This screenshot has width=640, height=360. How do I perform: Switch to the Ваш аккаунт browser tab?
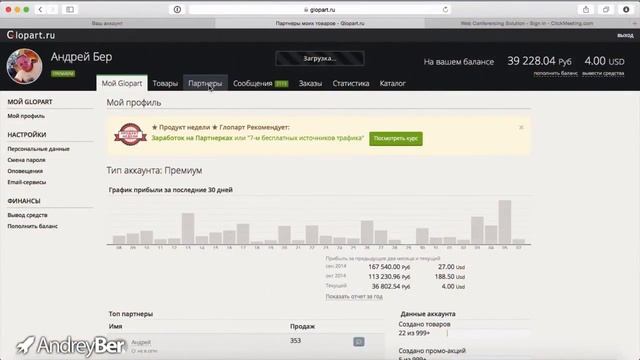[107, 23]
